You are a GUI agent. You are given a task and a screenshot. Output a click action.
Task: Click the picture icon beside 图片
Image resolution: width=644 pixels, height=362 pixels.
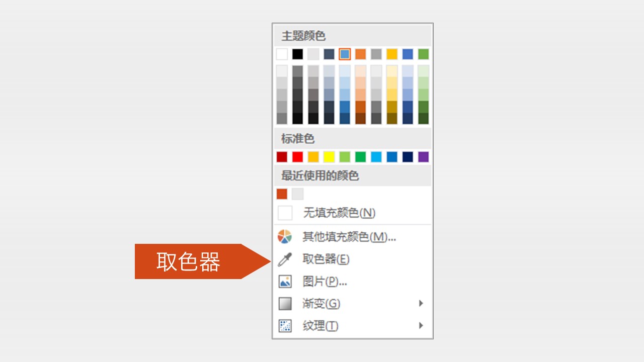point(285,282)
